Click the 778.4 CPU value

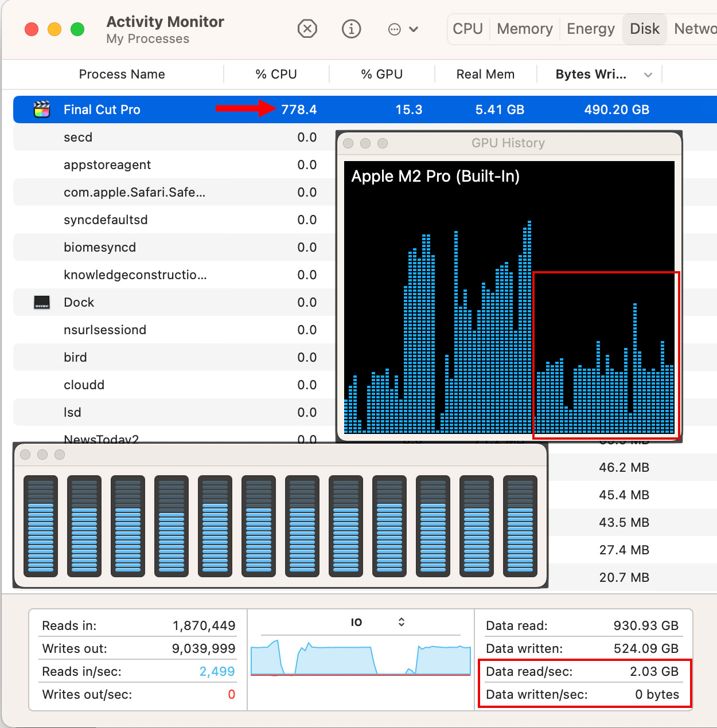(299, 109)
